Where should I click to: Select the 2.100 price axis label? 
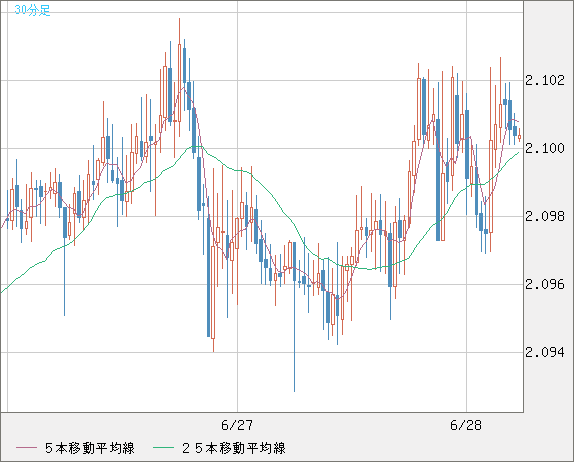(545, 148)
